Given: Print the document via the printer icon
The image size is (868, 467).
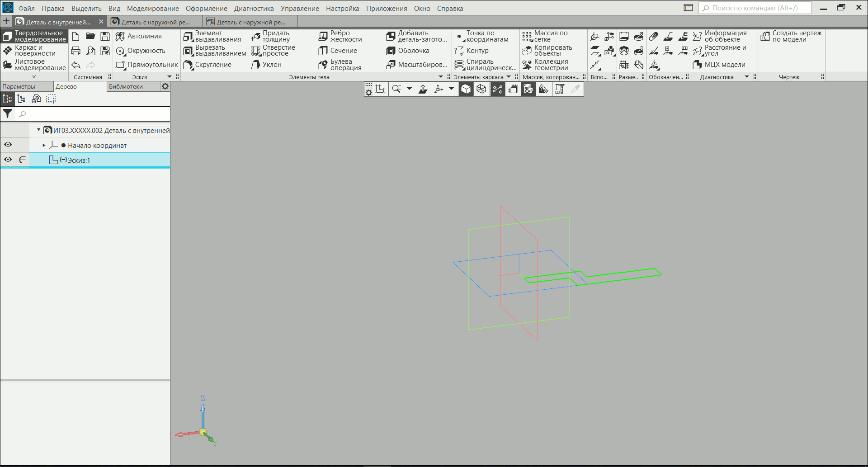Looking at the screenshot, I should pos(75,51).
